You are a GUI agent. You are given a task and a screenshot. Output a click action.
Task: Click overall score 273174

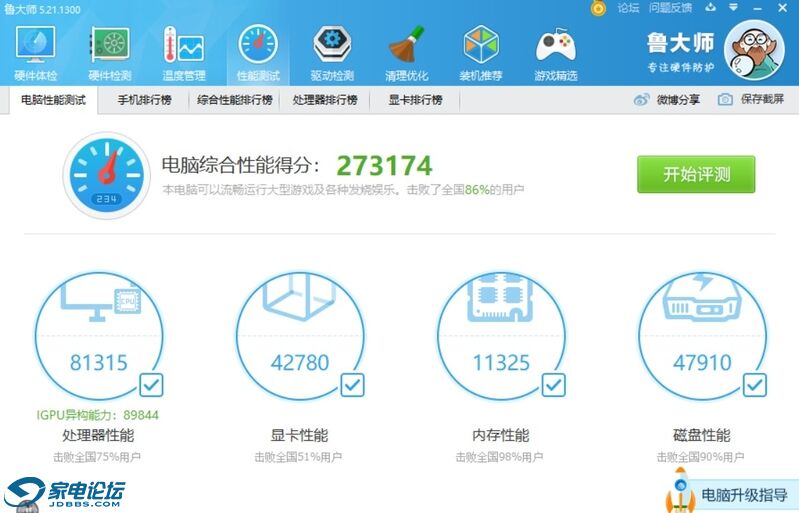click(x=384, y=166)
